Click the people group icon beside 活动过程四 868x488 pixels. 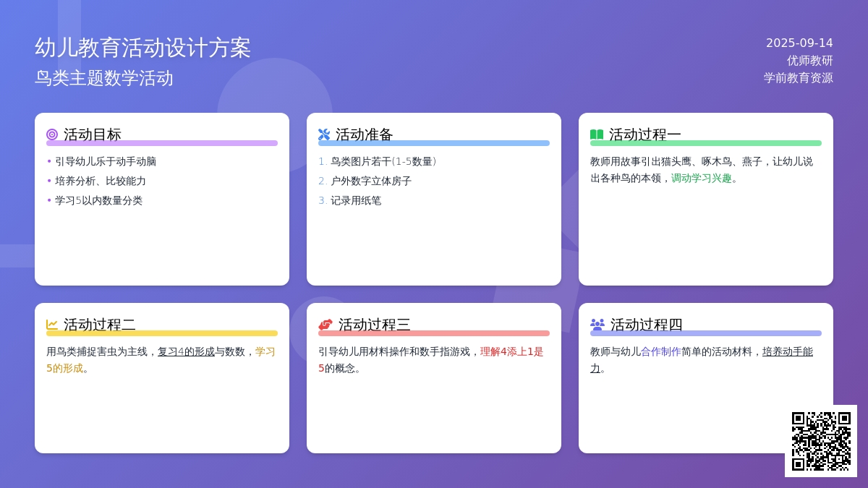pyautogui.click(x=597, y=325)
